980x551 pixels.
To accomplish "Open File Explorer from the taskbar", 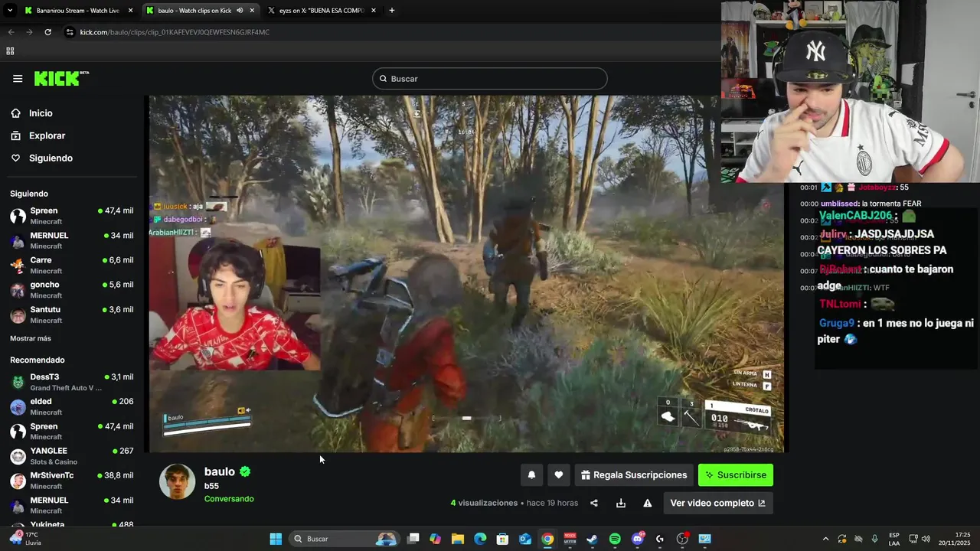I will pyautogui.click(x=458, y=539).
